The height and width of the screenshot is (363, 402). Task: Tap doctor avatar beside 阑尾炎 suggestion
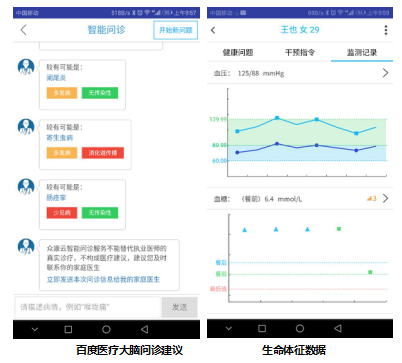coord(26,67)
